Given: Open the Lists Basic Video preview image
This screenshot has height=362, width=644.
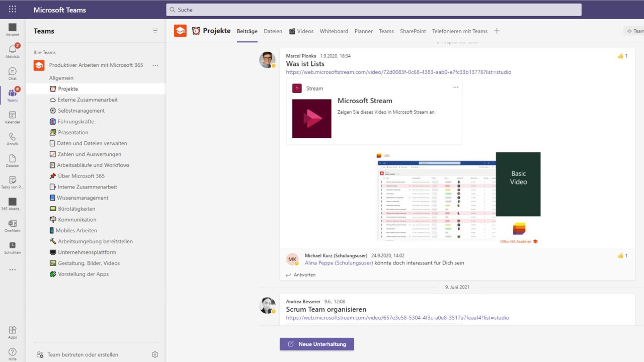Looking at the screenshot, I should coord(458,198).
